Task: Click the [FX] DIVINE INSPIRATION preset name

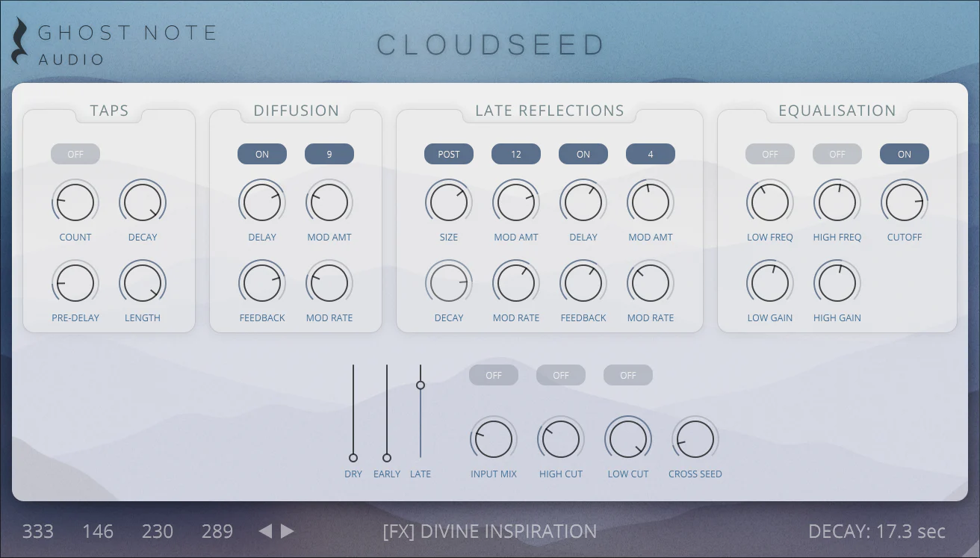Action: (x=490, y=531)
